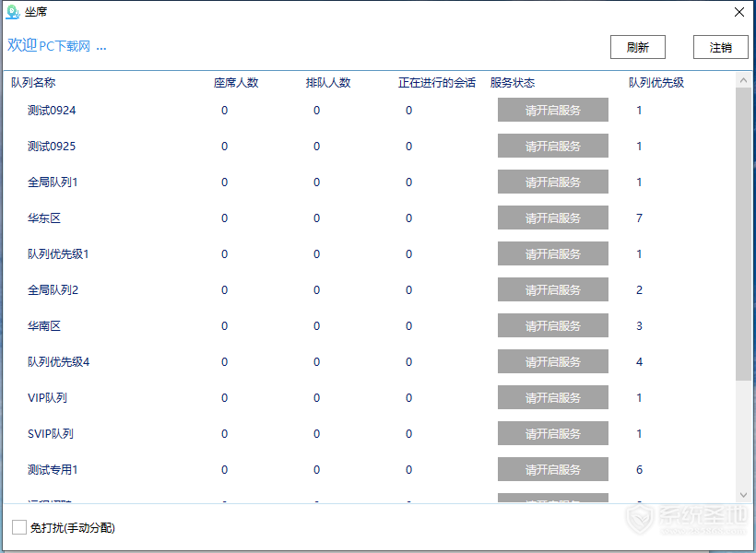Image resolution: width=756 pixels, height=553 pixels.
Task: Select the 测试0924 queue name
Action: click(52, 110)
